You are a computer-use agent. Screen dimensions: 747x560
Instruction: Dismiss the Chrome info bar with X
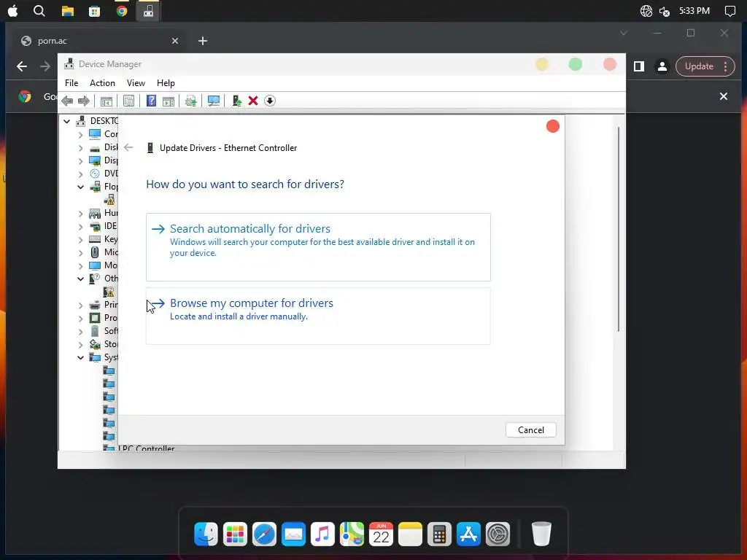[723, 96]
